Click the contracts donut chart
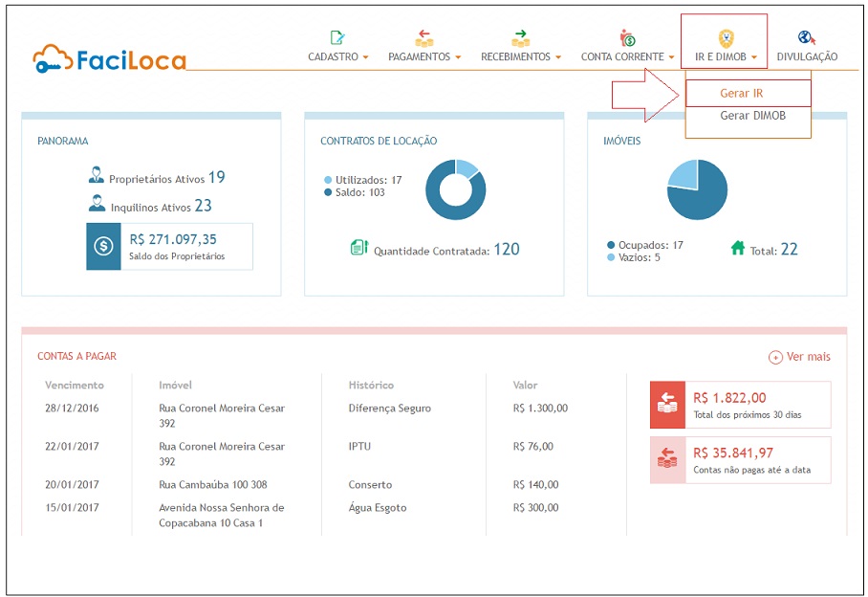868x597 pixels. click(x=455, y=189)
